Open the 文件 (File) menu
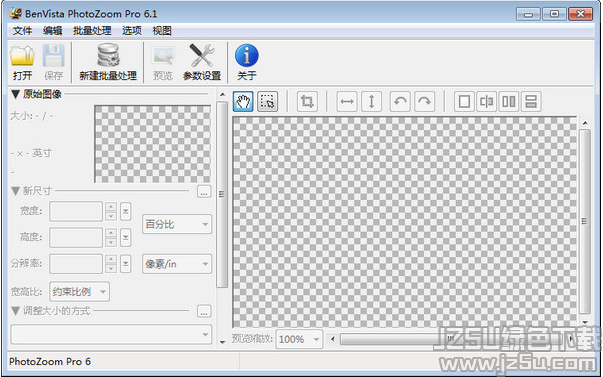The height and width of the screenshot is (377, 603). pos(22,31)
